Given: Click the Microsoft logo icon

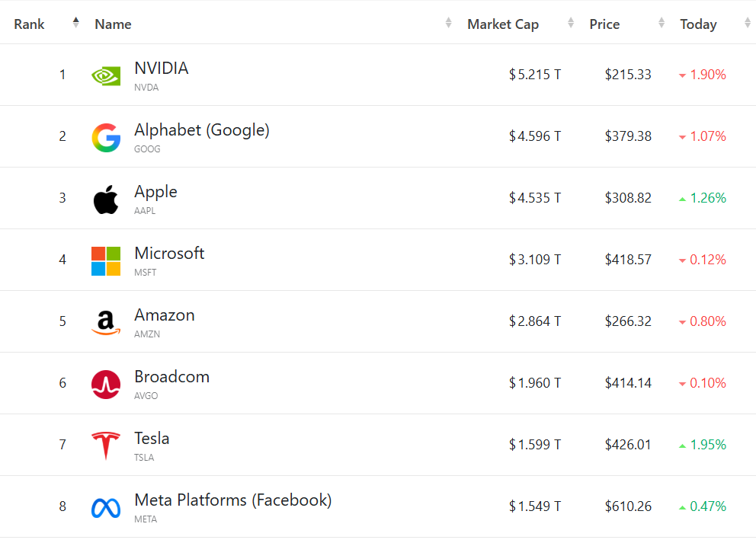Looking at the screenshot, I should click(106, 260).
